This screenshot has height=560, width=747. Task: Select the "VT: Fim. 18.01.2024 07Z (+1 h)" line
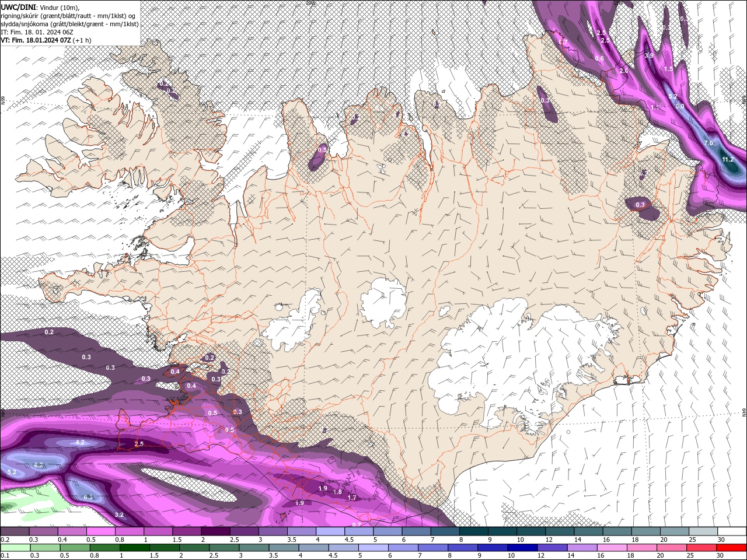tap(46, 40)
